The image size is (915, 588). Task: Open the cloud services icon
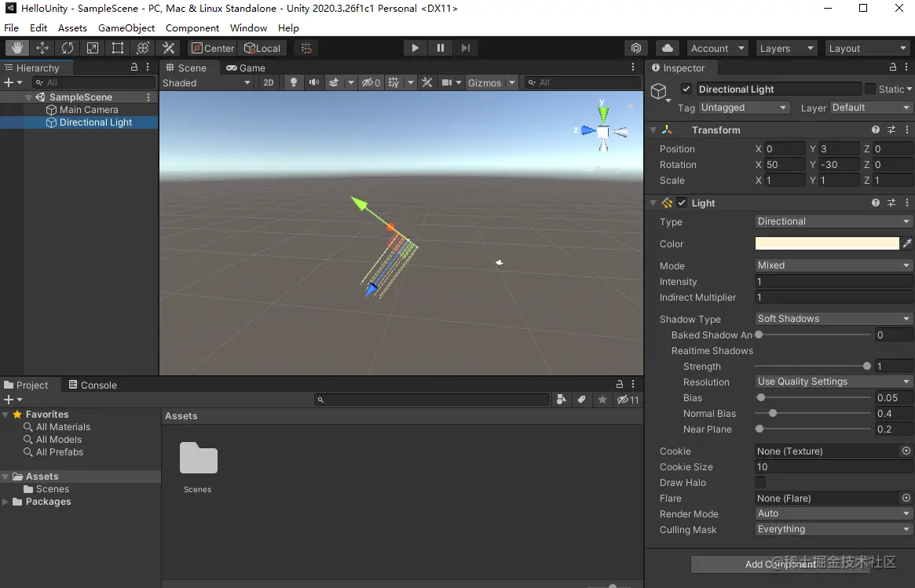pyautogui.click(x=668, y=48)
